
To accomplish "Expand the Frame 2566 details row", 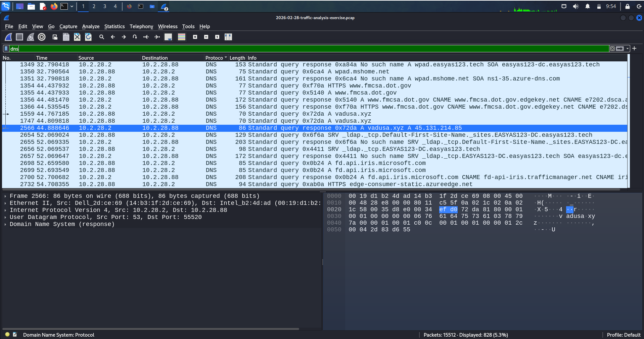I will (x=5, y=196).
